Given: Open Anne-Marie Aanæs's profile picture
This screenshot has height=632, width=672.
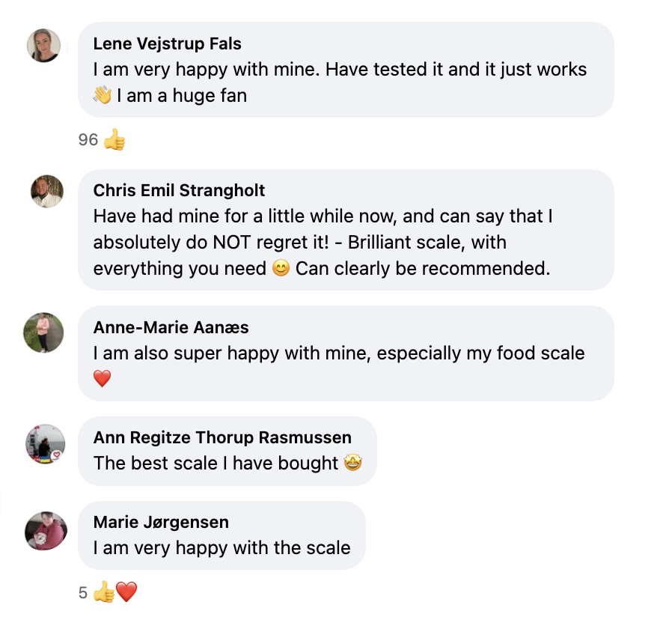Looking at the screenshot, I should click(x=43, y=332).
